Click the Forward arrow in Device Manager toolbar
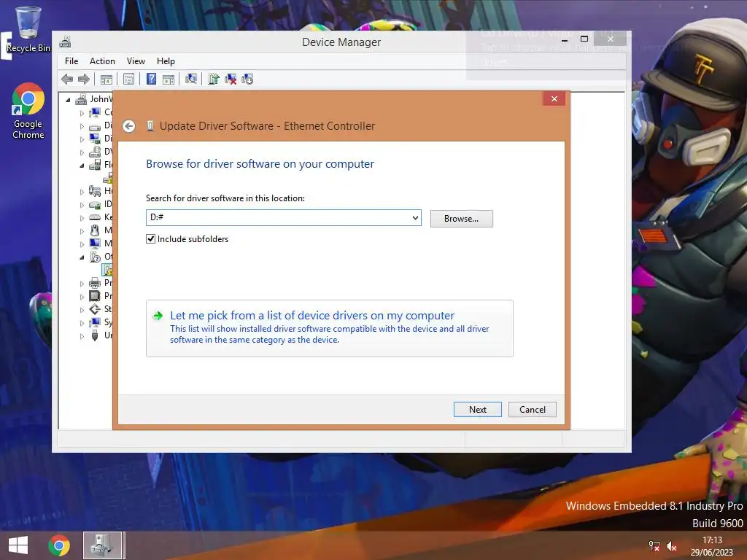747x560 pixels. [83, 79]
